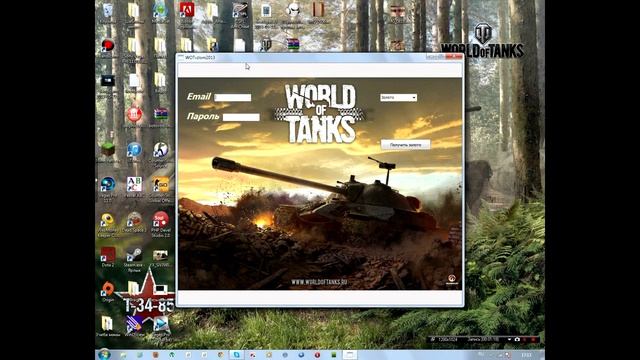Open the Adobe desktop shortcut icon

pos(187,10)
